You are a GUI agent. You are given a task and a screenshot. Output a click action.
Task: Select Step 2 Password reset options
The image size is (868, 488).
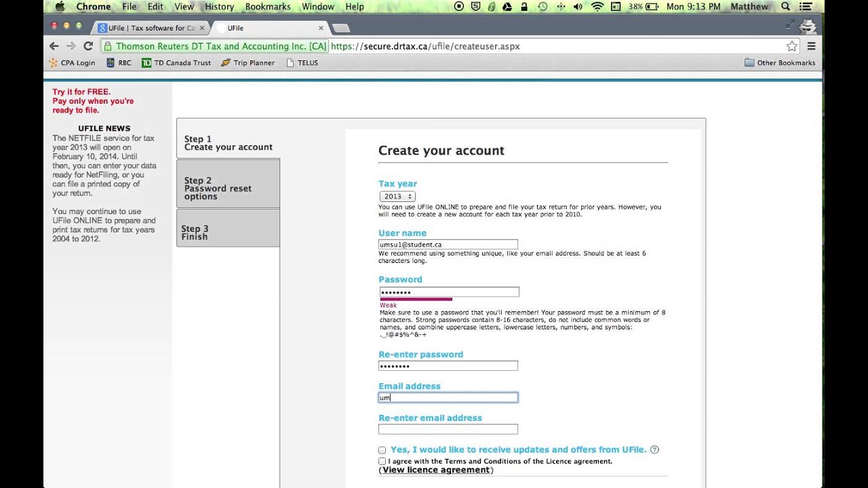click(x=228, y=184)
